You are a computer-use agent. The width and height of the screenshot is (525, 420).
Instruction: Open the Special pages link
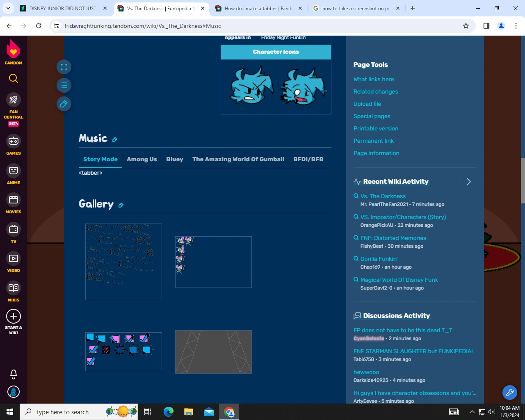click(372, 116)
